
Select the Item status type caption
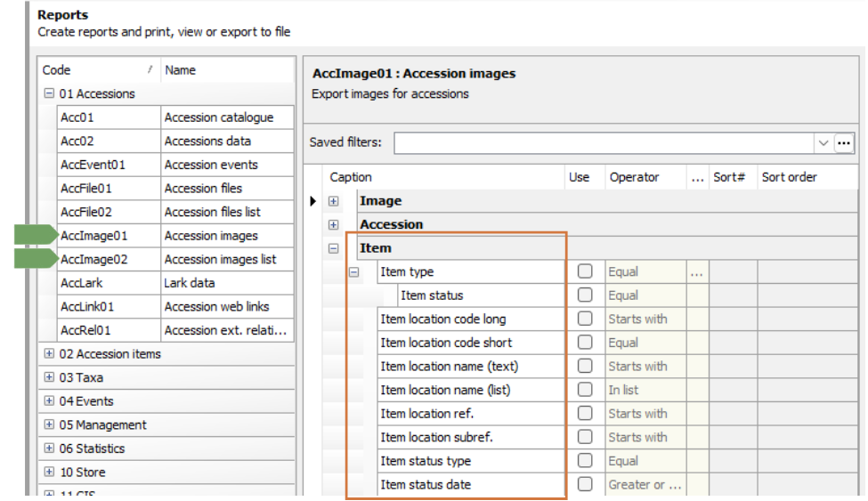(471, 461)
